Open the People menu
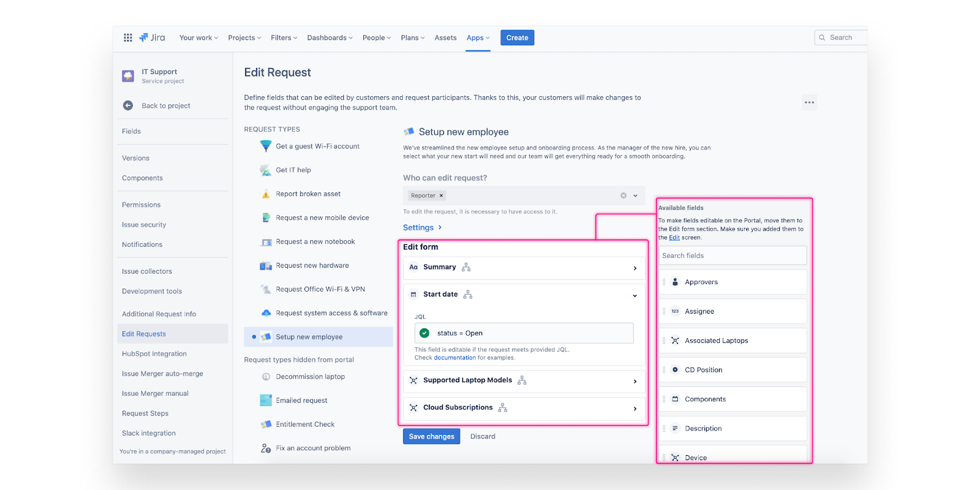Image resolution: width=980 pixels, height=490 pixels. coord(377,38)
